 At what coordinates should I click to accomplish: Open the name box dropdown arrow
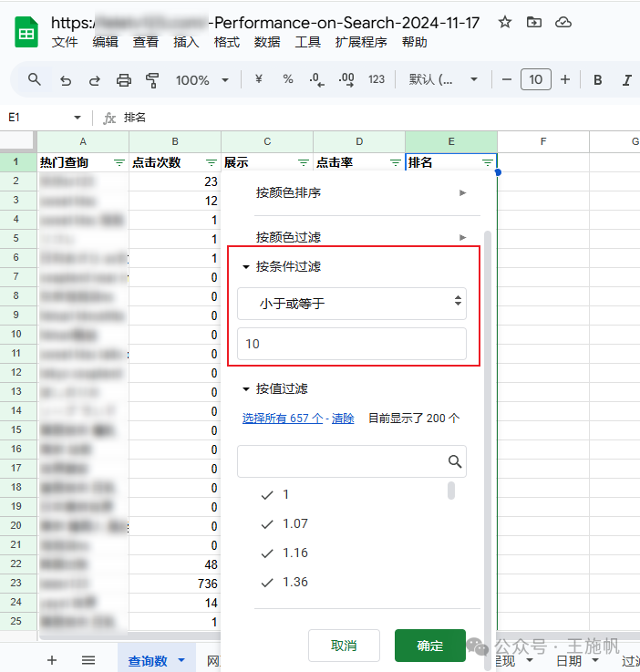[x=77, y=118]
